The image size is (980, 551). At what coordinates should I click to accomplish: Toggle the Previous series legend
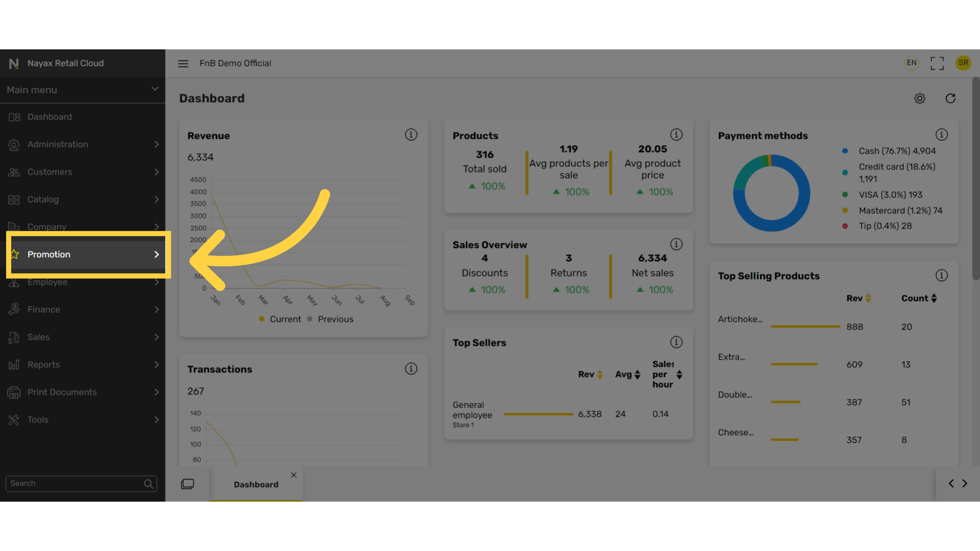[330, 319]
